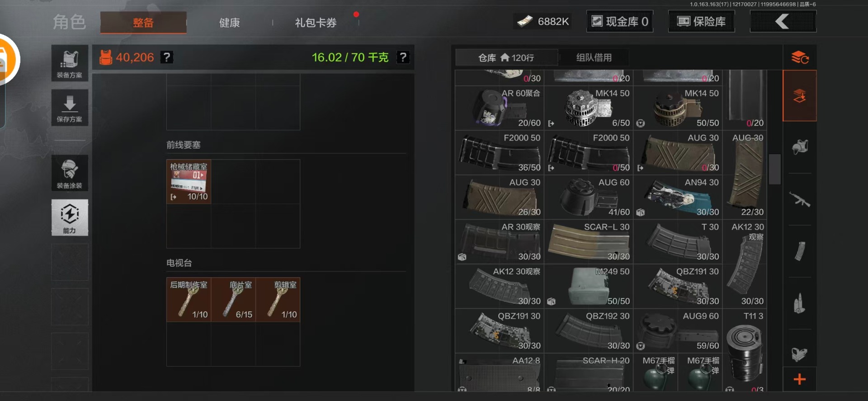This screenshot has width=868, height=401.
Task: Open the 现金库 cash vault
Action: pos(620,21)
